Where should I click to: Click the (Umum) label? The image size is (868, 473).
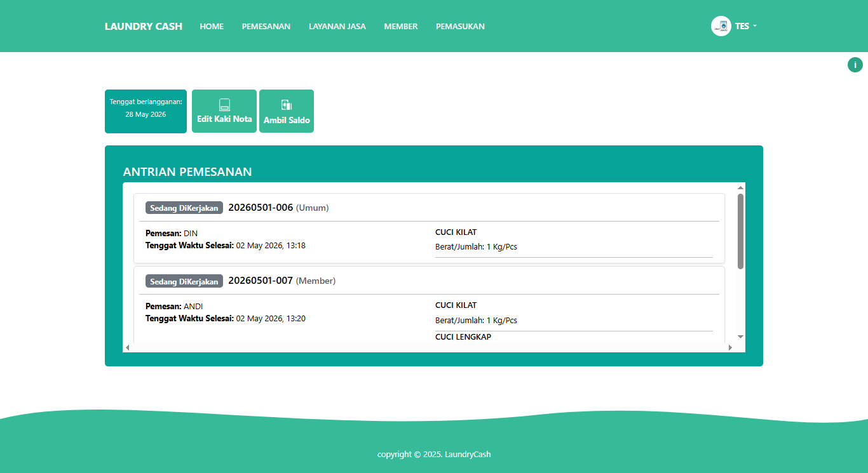coord(313,208)
